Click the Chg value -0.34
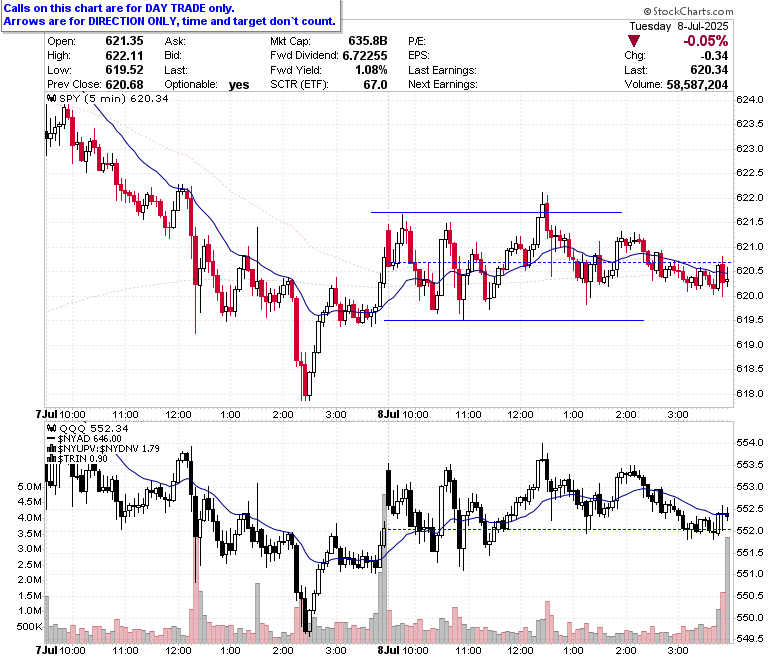This screenshot has width=780, height=659. (x=714, y=55)
